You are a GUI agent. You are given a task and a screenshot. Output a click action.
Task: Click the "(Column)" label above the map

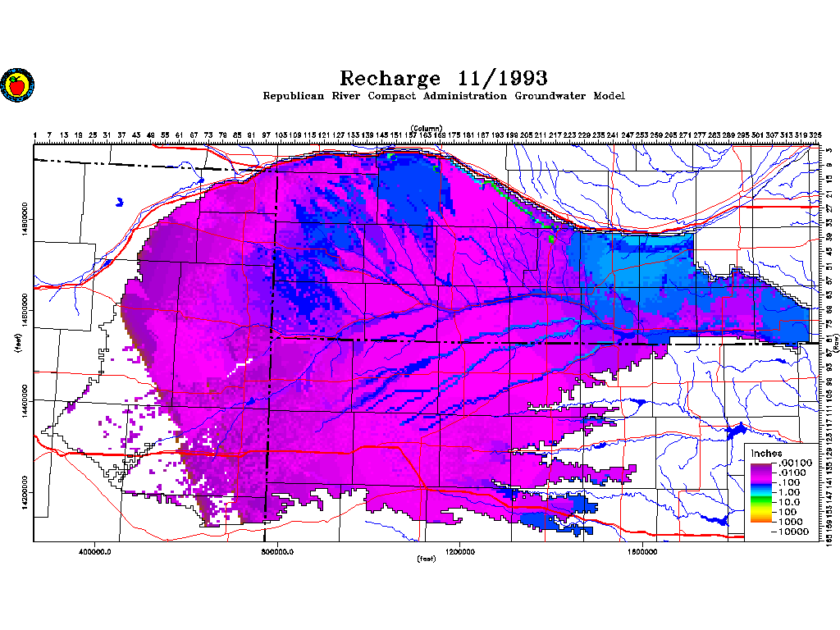click(x=427, y=128)
